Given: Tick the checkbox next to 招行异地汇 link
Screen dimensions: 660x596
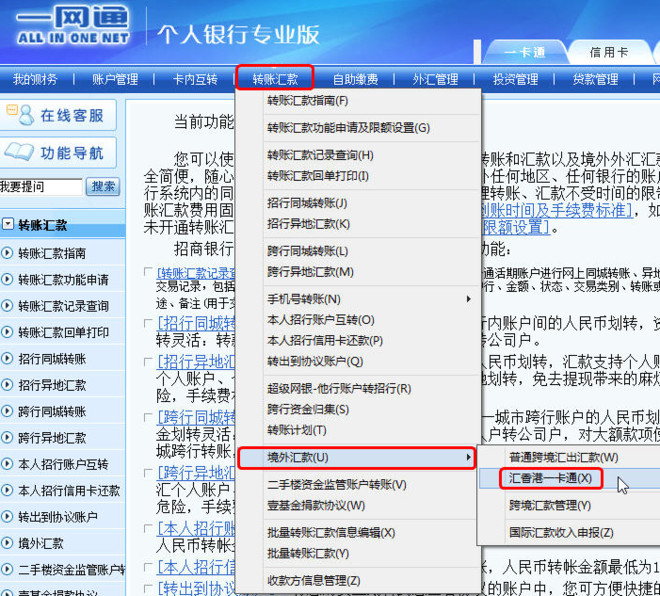Looking at the screenshot, I should coord(148,362).
